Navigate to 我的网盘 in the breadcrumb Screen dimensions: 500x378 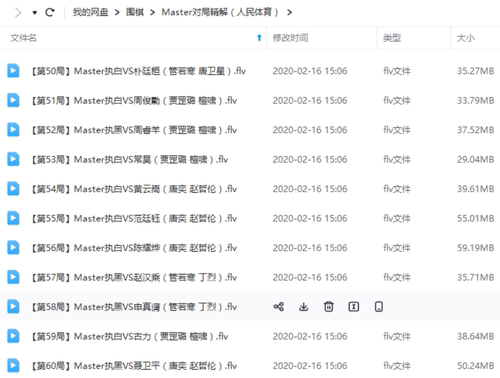coord(90,12)
